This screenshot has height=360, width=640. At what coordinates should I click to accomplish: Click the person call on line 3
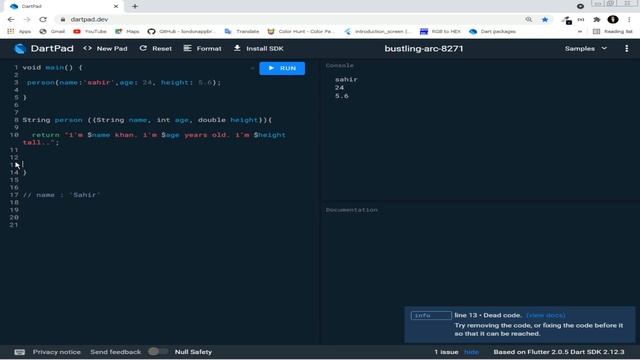click(124, 82)
